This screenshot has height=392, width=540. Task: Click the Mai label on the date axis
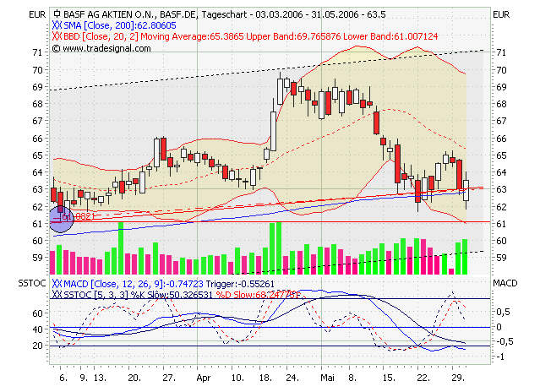point(326,380)
